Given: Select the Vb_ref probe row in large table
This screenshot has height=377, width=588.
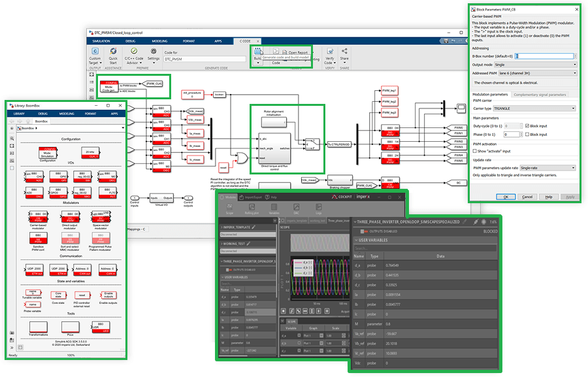Looking at the screenshot, I should point(425,343).
